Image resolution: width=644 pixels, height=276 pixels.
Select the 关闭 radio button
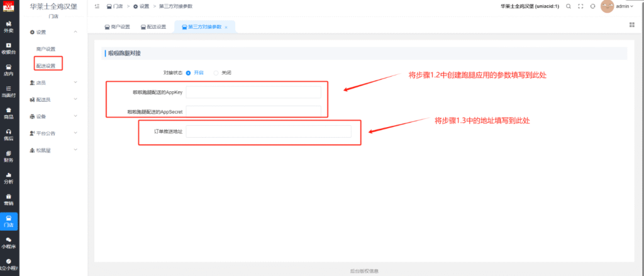tap(217, 72)
